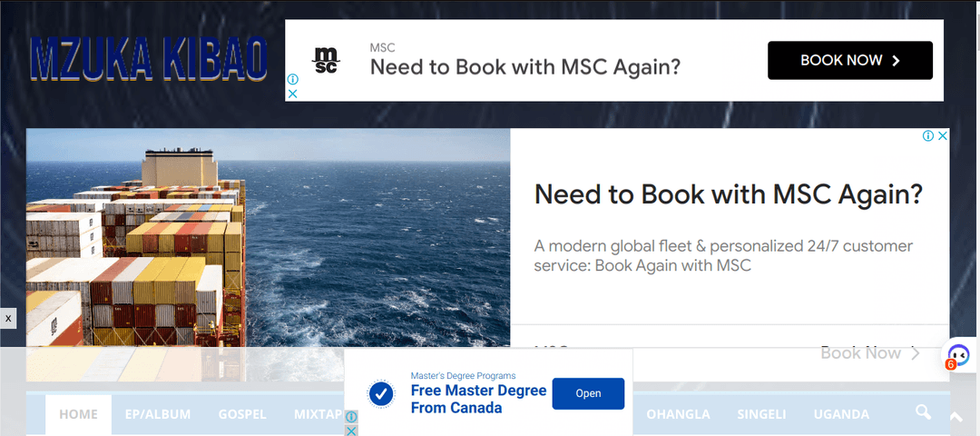Click the faded Book Now link in large ad

click(860, 352)
